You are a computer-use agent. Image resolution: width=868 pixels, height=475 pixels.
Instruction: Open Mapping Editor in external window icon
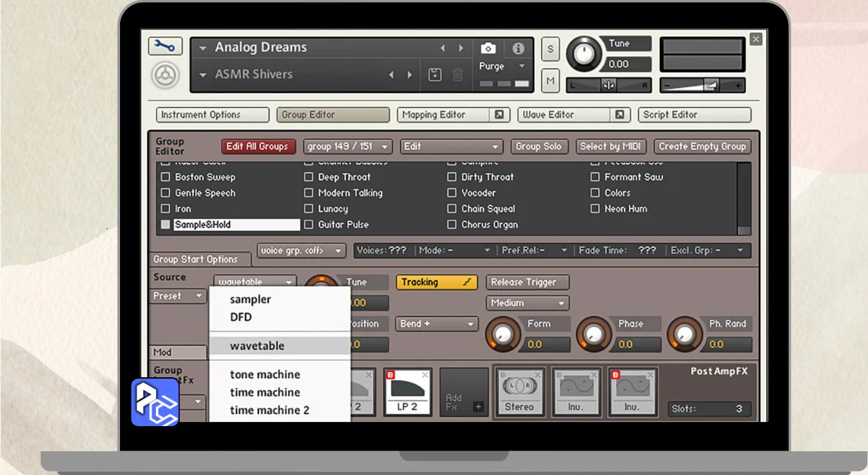coord(499,115)
